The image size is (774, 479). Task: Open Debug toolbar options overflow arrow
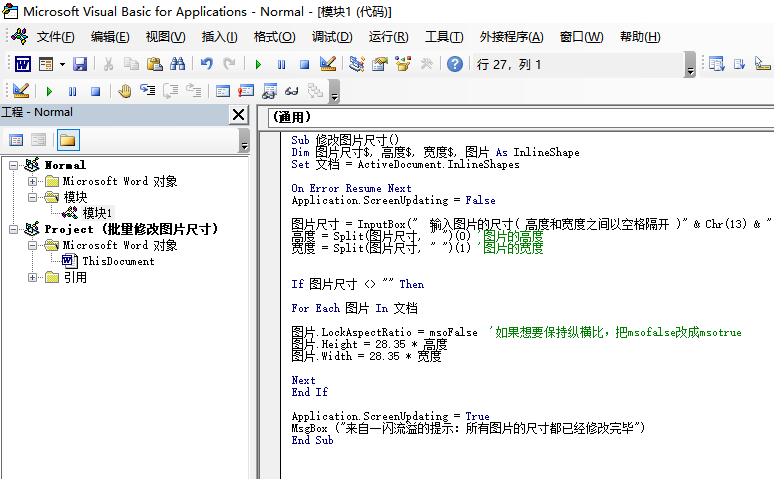click(x=334, y=92)
